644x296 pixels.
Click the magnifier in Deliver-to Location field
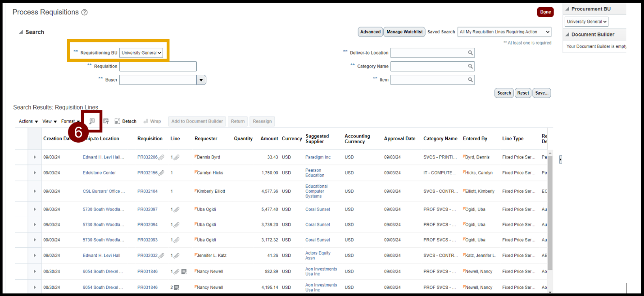470,53
